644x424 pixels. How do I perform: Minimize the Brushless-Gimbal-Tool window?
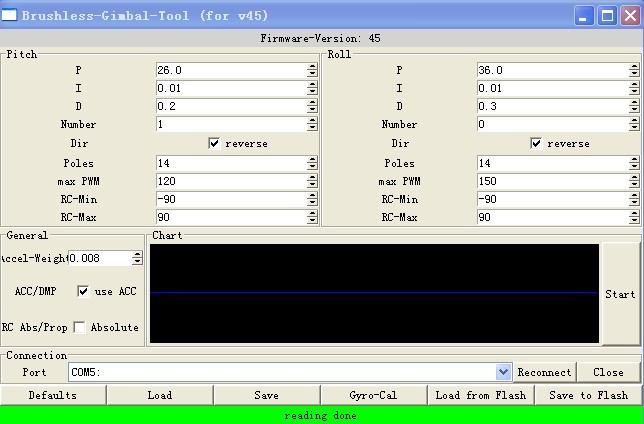[x=584, y=16]
